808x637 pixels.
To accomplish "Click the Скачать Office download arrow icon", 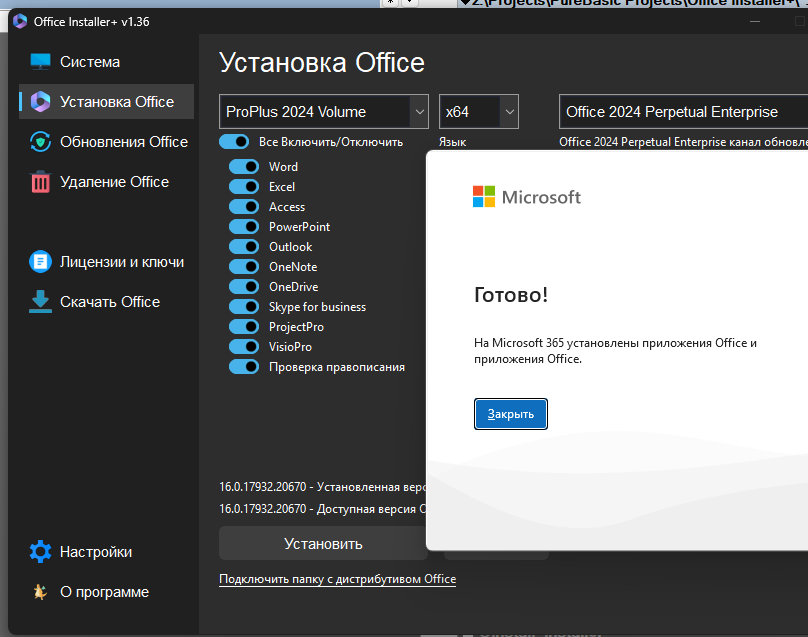I will [40, 301].
